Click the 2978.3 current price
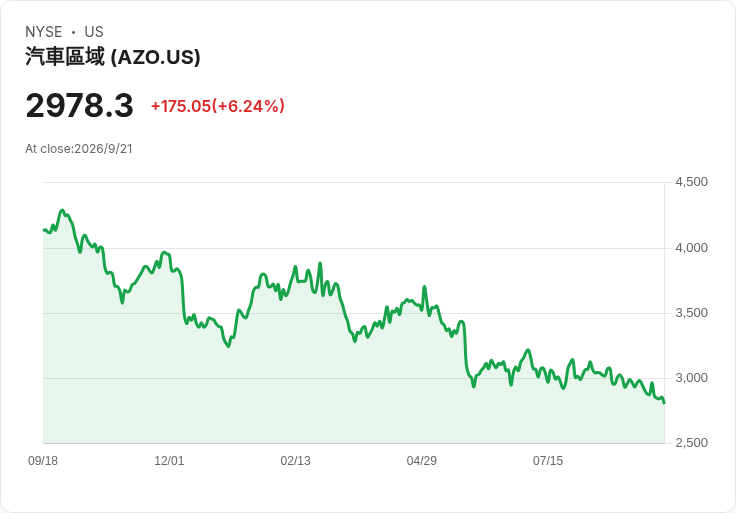Screen dimensions: 736x513 tap(79, 106)
